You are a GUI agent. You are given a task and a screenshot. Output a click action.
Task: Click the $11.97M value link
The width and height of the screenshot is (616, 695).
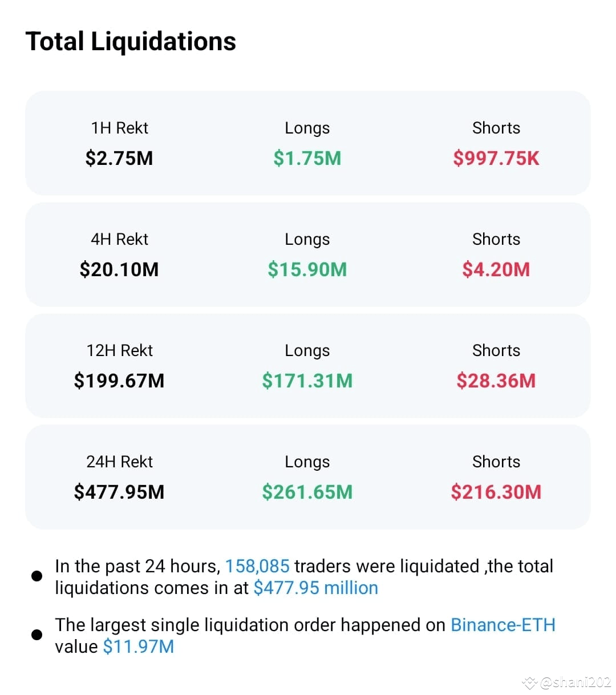(x=139, y=646)
